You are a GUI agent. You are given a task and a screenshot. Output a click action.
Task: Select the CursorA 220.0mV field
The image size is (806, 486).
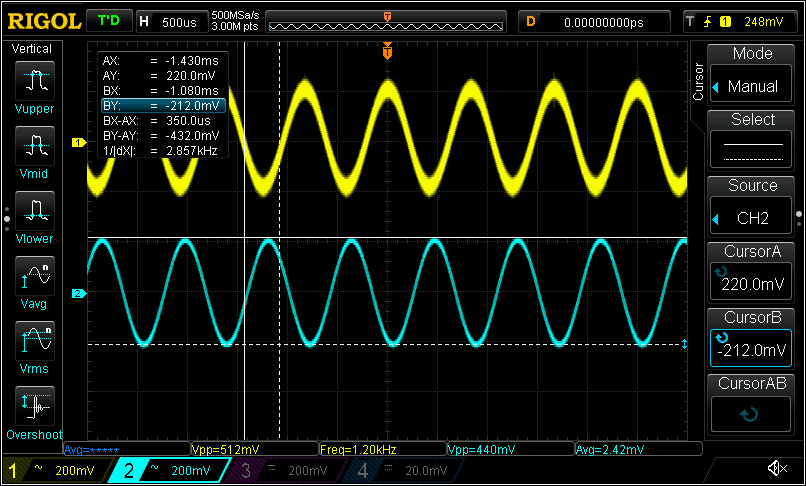752,272
